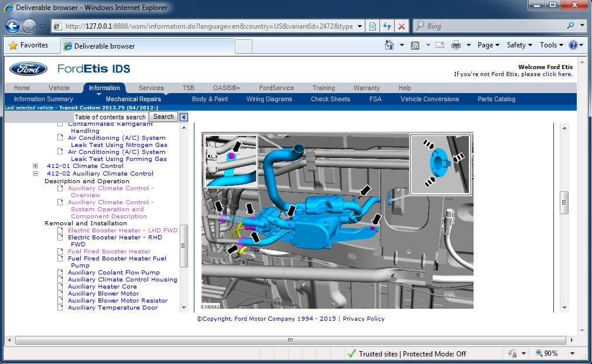Expand the 412-01 Climate Control node

pyautogui.click(x=35, y=166)
